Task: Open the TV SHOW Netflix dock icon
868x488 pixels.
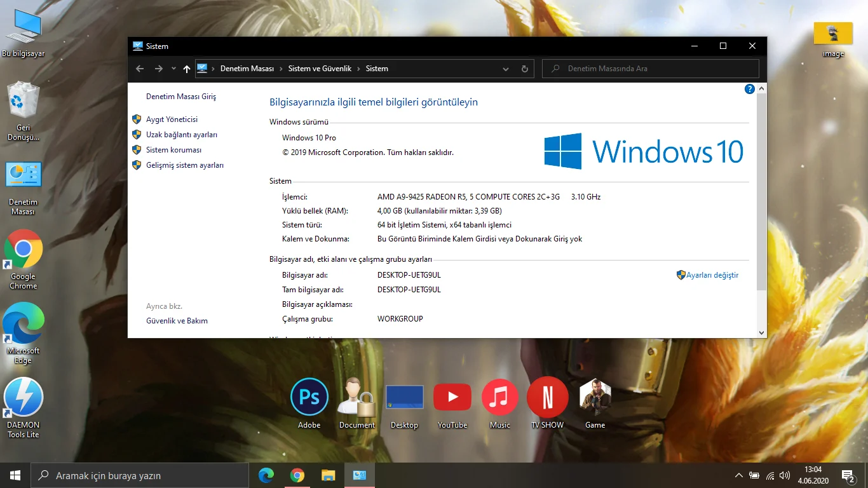Action: pos(548,403)
